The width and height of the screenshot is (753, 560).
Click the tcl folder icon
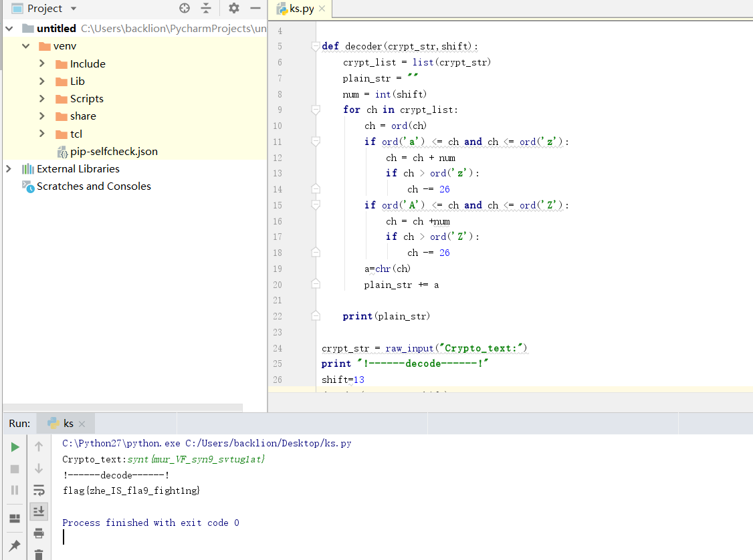[x=61, y=134]
